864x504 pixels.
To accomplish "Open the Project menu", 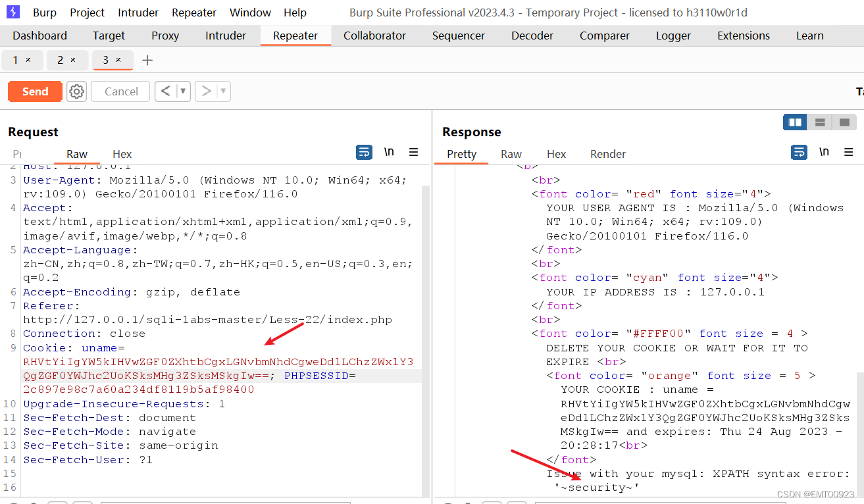I will [87, 13].
